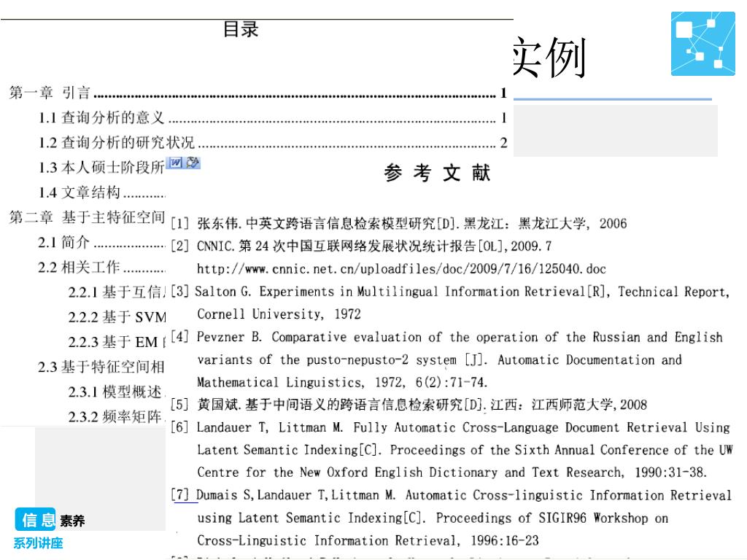This screenshot has width=747, height=560.
Task: Open TOC entry 2.1 简介
Action: pos(101,242)
